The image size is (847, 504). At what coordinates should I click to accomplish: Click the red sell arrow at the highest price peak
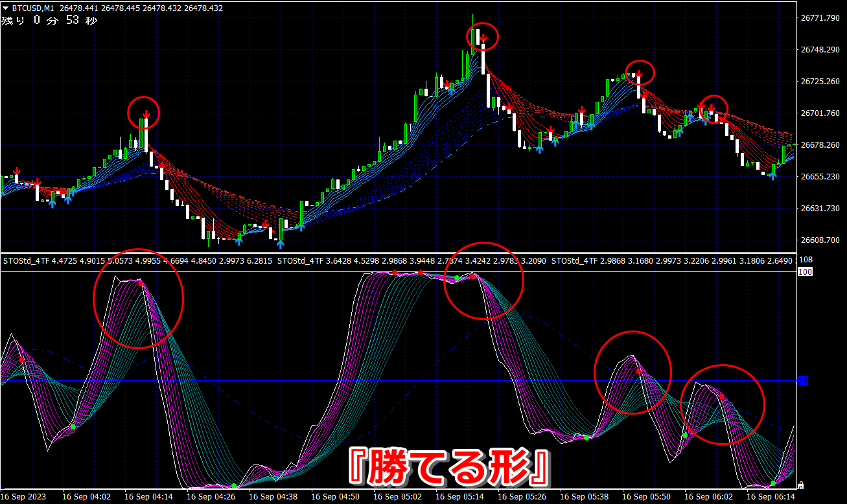click(x=484, y=39)
